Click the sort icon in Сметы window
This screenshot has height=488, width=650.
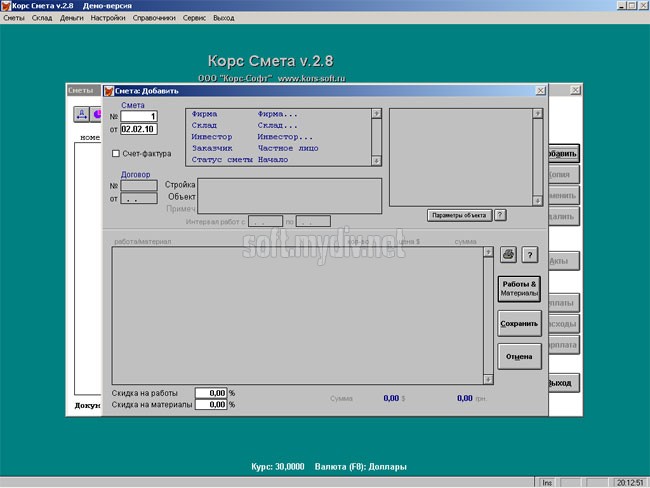click(x=82, y=114)
